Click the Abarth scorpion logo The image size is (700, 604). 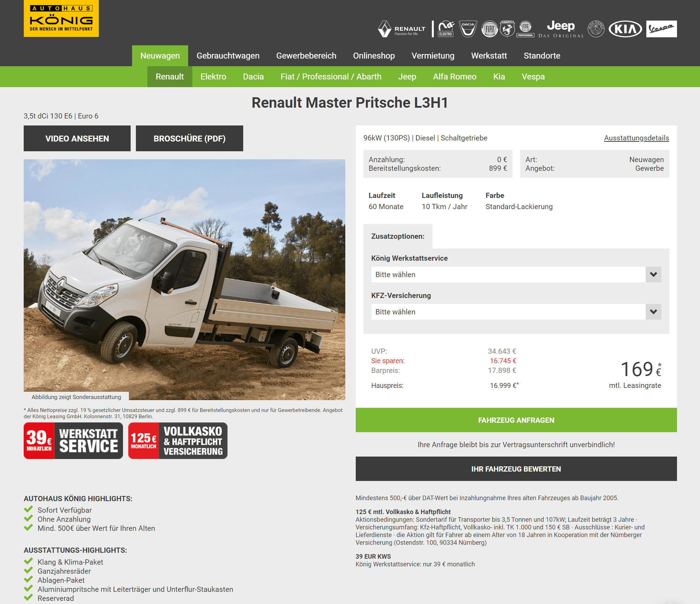[507, 29]
